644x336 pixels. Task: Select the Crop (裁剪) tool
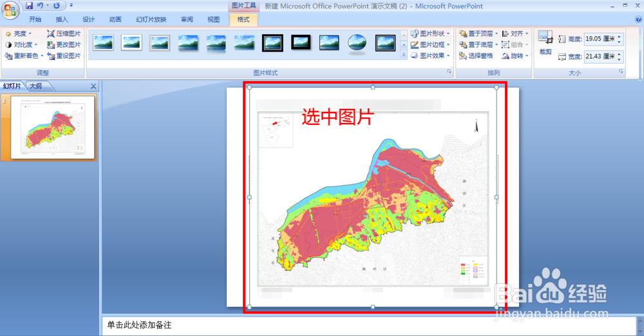tap(545, 42)
